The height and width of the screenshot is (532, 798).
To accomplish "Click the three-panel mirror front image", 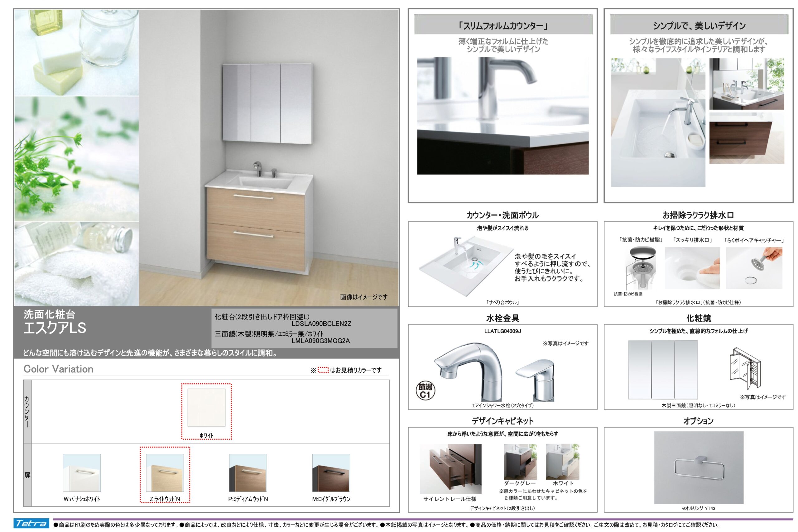I will pyautogui.click(x=663, y=370).
